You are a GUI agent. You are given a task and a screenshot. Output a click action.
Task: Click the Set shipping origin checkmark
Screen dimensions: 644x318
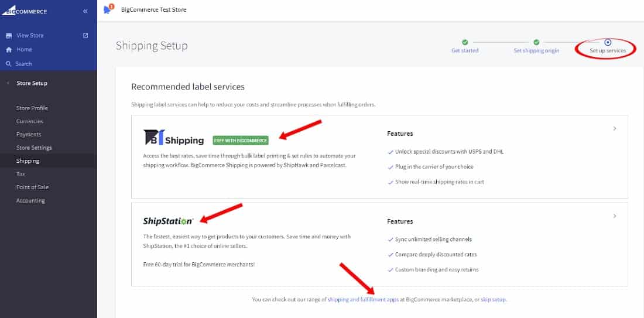click(536, 42)
